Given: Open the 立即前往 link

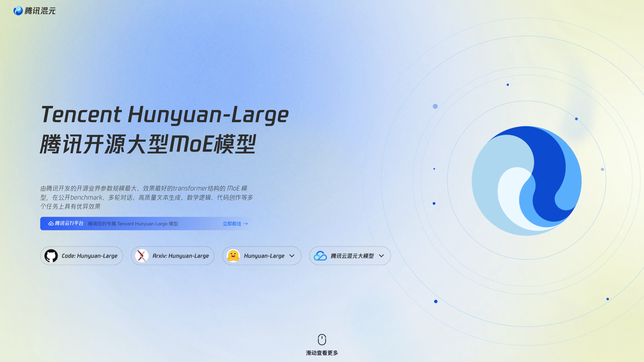Looking at the screenshot, I should point(233,224).
